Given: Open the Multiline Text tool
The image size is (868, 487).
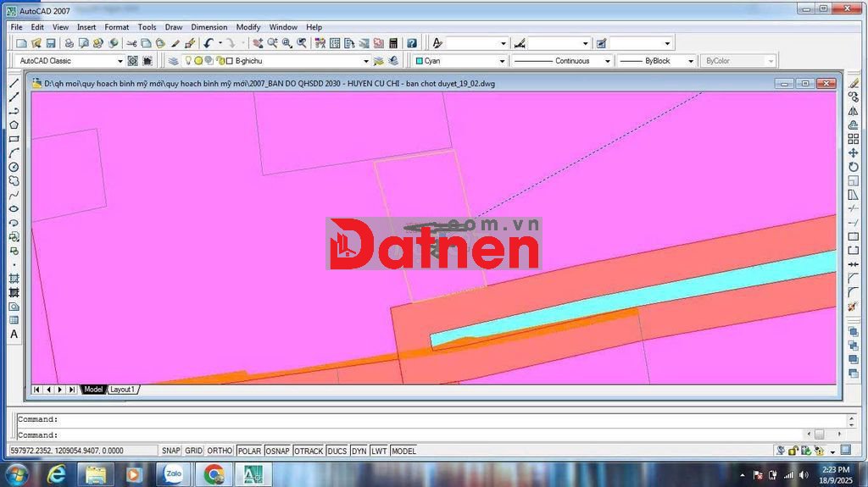Looking at the screenshot, I should coord(14,335).
